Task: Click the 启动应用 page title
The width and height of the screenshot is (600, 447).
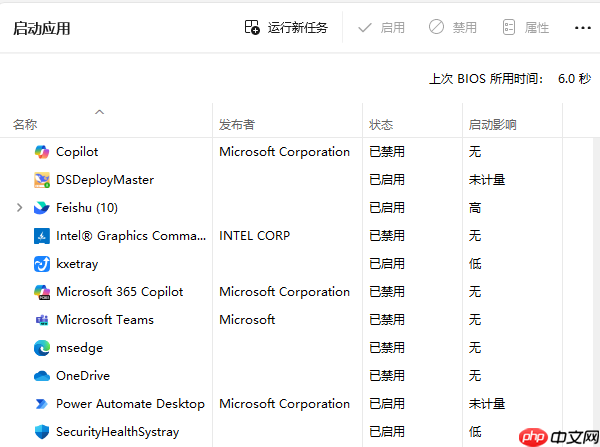Action: click(x=41, y=28)
